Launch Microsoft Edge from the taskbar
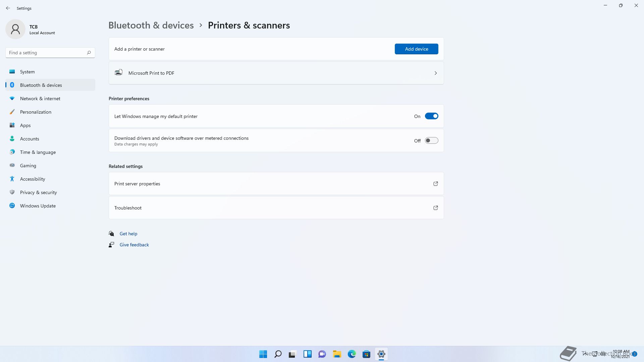 pyautogui.click(x=352, y=354)
